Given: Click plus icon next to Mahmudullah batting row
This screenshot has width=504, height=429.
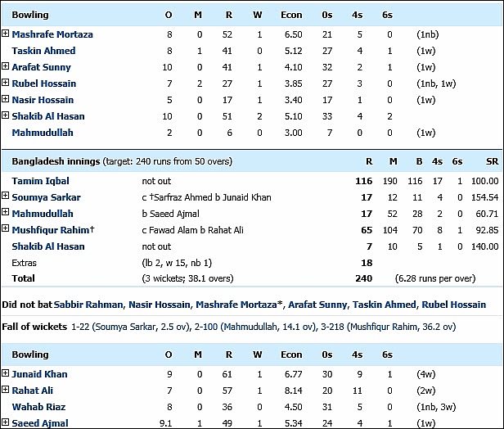Looking at the screenshot, I should tap(5, 212).
